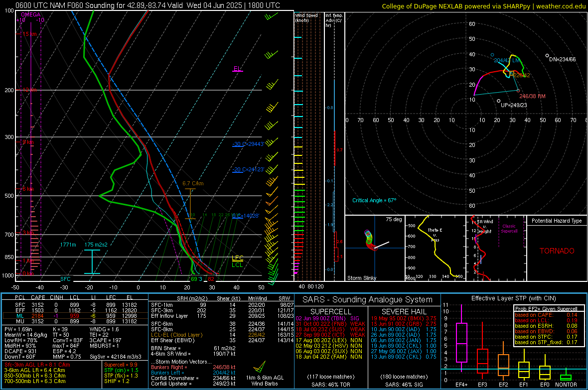The height and width of the screenshot is (390, 588).
Task: Click the Bunkers Right = 246/38 kt row
Action: [193, 367]
